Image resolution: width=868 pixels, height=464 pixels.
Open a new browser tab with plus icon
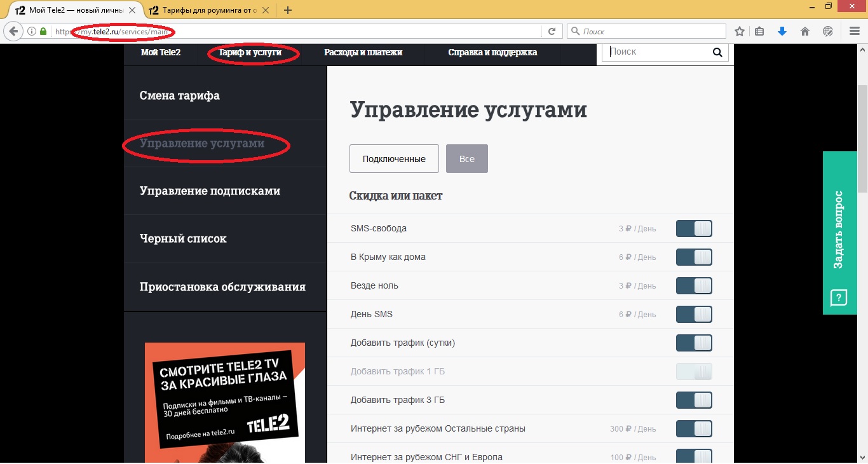pyautogui.click(x=288, y=10)
